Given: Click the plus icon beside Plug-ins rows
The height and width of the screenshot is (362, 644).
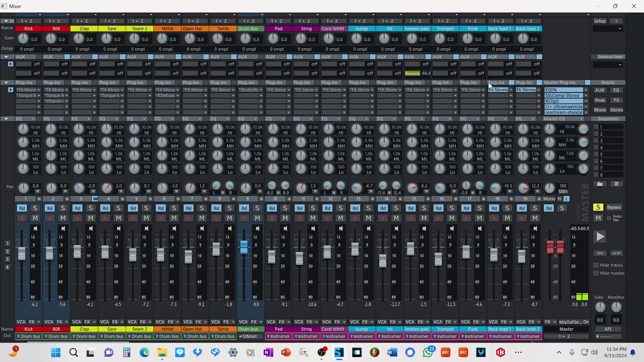Looking at the screenshot, I should [x=10, y=90].
